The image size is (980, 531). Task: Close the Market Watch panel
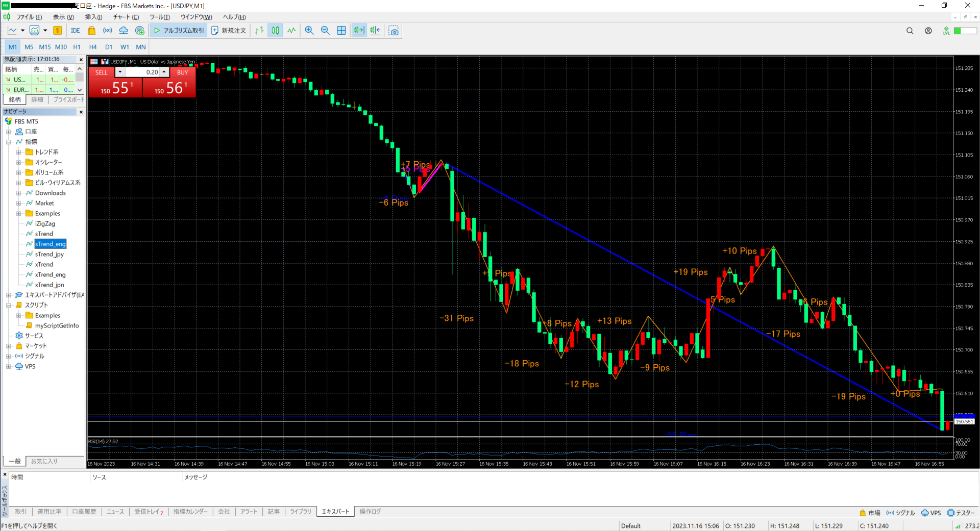tap(81, 60)
